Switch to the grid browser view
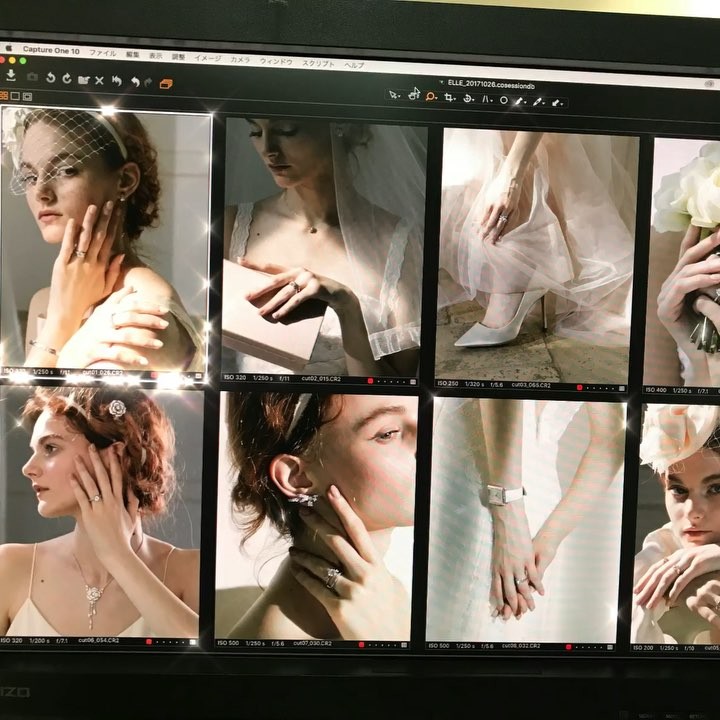Viewport: 720px width, 720px height. tap(4, 95)
